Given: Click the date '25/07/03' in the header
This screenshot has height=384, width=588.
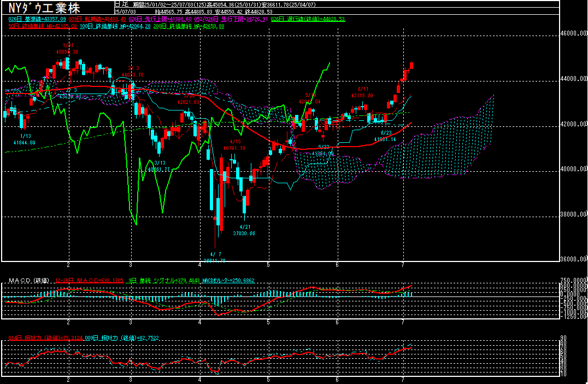Looking at the screenshot, I should pyautogui.click(x=125, y=11).
